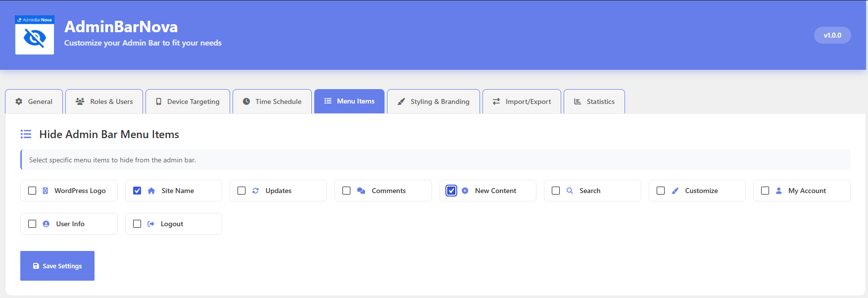This screenshot has height=298, width=868.
Task: Click the exchange arrows icon on Import/Export tab
Action: [496, 101]
